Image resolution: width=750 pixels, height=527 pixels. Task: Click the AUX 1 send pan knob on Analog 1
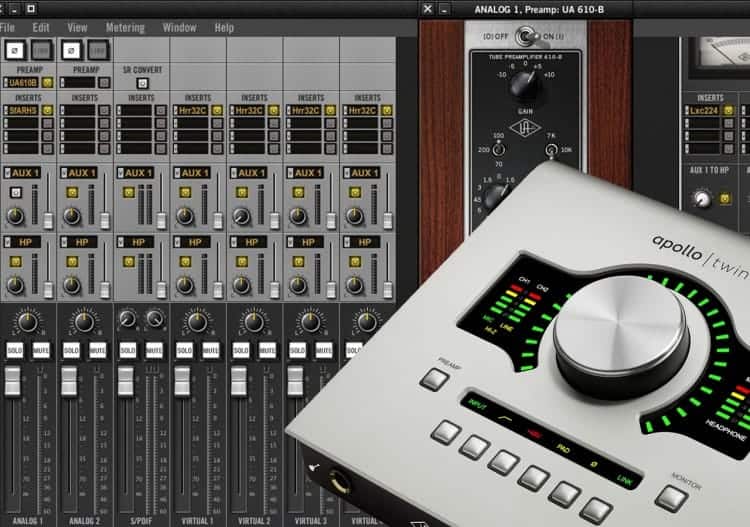pyautogui.click(x=15, y=216)
